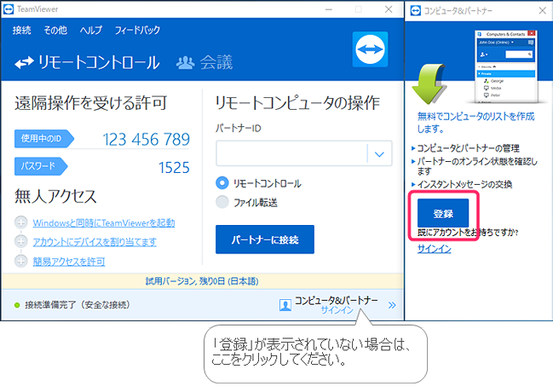Image resolution: width=553 pixels, height=392 pixels.
Task: Click the green connection status dot
Action: [16, 305]
